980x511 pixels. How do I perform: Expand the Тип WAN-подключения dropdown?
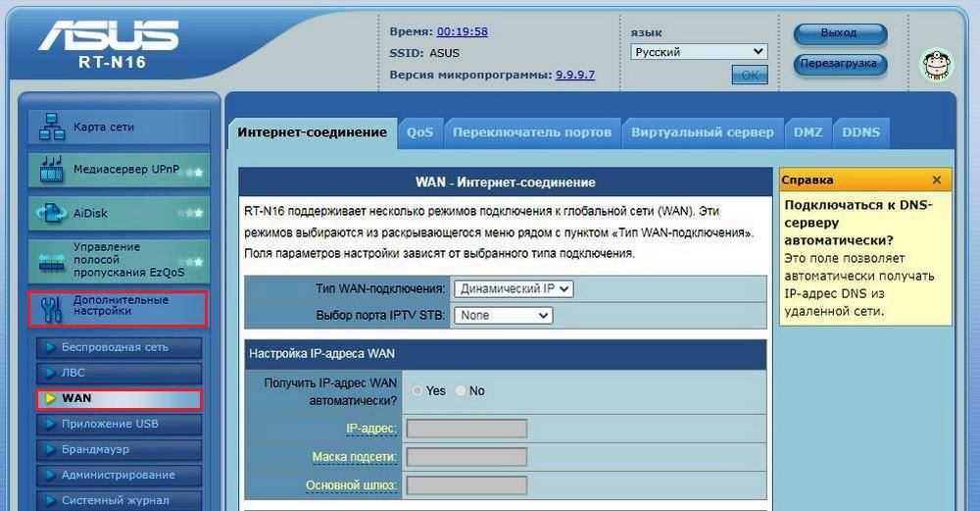[x=513, y=289]
